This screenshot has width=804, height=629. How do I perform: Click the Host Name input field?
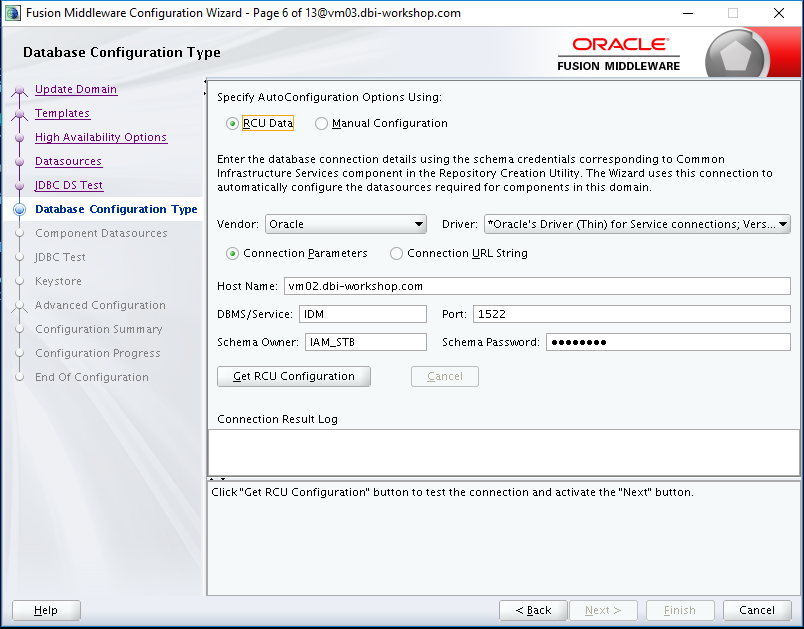(x=537, y=286)
